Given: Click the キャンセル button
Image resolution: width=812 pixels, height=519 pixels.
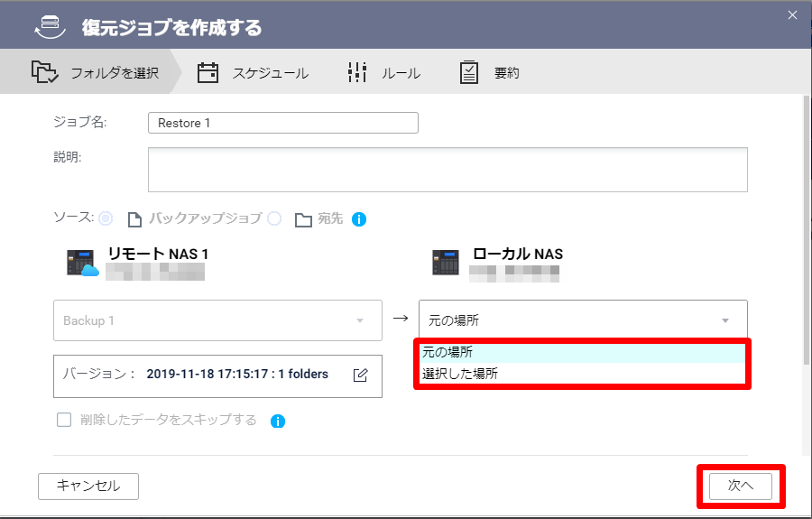Looking at the screenshot, I should (x=88, y=486).
